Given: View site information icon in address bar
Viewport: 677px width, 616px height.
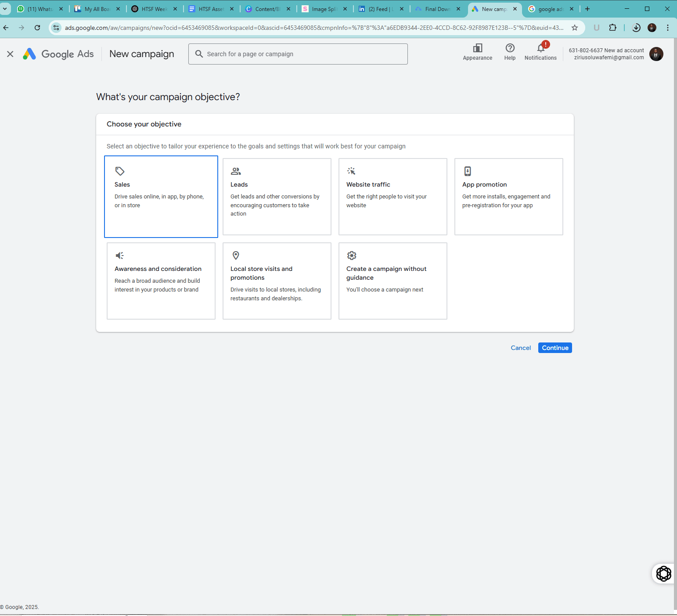Looking at the screenshot, I should pos(56,28).
